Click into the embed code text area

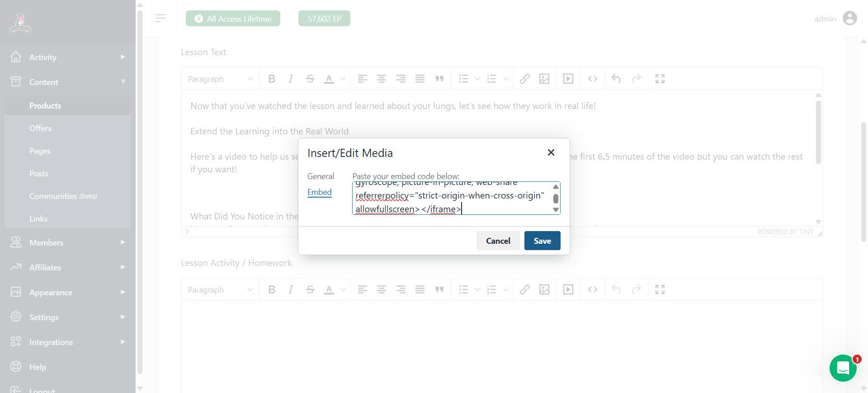pyautogui.click(x=452, y=198)
